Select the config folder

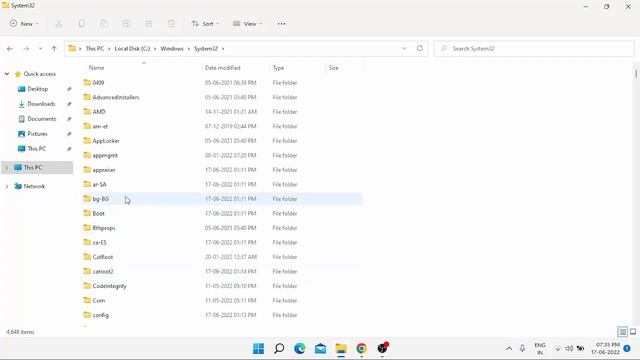click(100, 315)
